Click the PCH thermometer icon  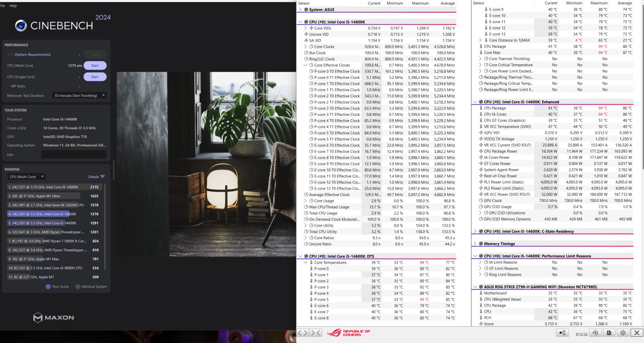coord(481,318)
